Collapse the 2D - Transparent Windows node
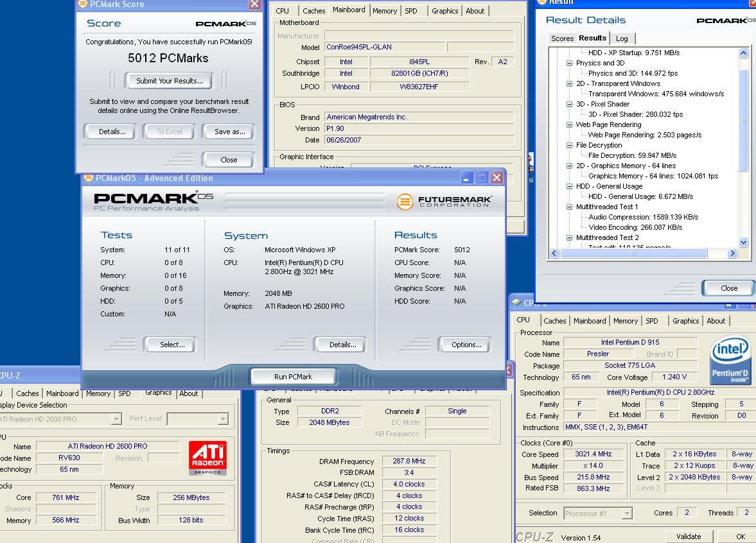 (x=570, y=84)
